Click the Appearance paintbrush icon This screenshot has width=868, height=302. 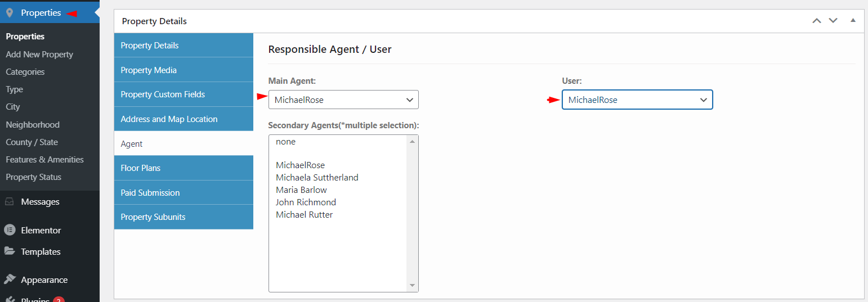pos(10,280)
